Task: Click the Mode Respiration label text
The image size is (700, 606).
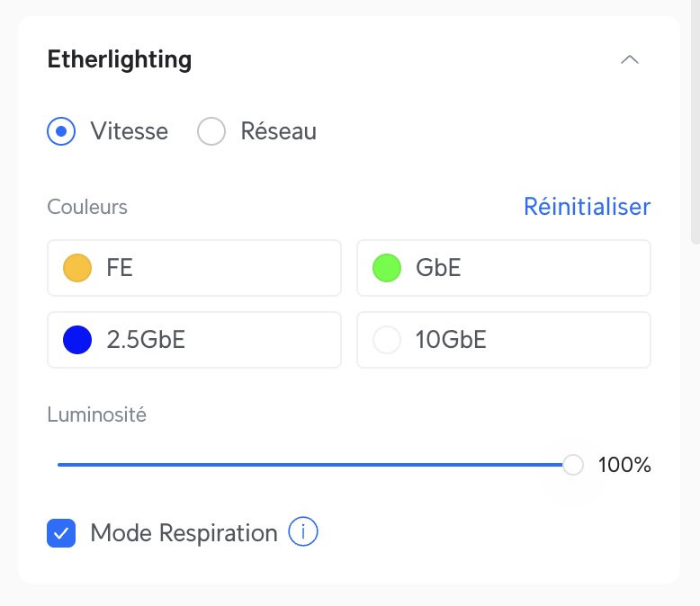Action: pos(184,533)
